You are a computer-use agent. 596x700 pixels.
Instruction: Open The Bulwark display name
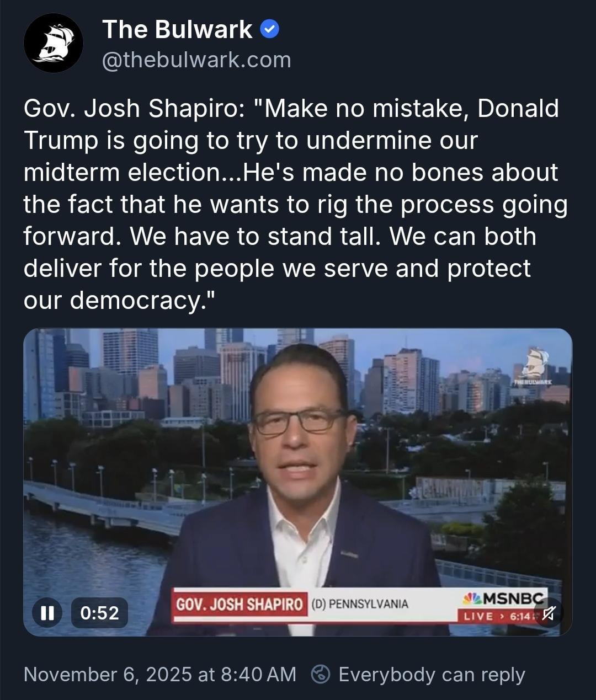pos(177,29)
